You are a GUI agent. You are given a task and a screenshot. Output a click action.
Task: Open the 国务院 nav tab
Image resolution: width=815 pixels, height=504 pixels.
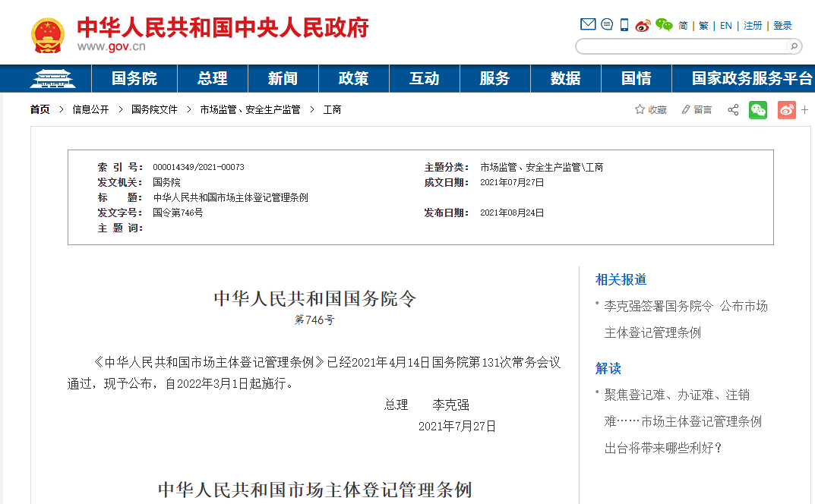(x=134, y=78)
